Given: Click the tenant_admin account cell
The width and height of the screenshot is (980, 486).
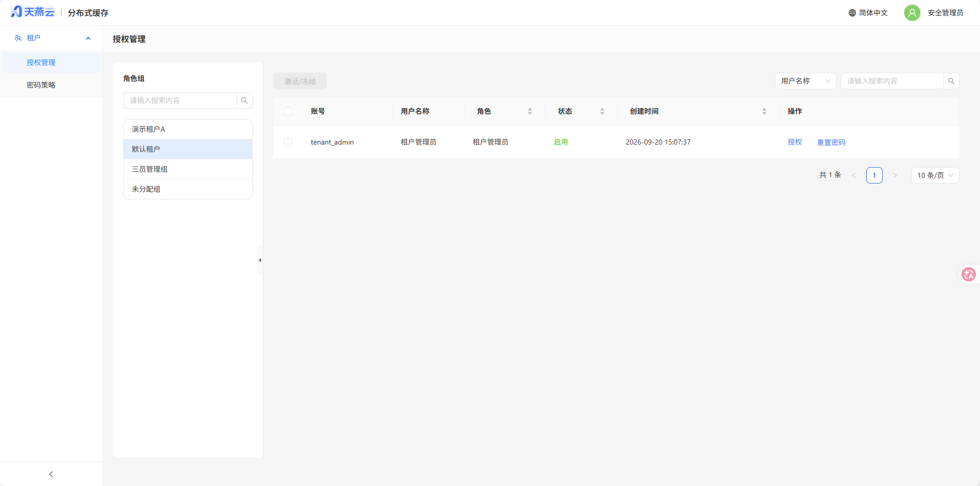Looking at the screenshot, I should point(332,142).
